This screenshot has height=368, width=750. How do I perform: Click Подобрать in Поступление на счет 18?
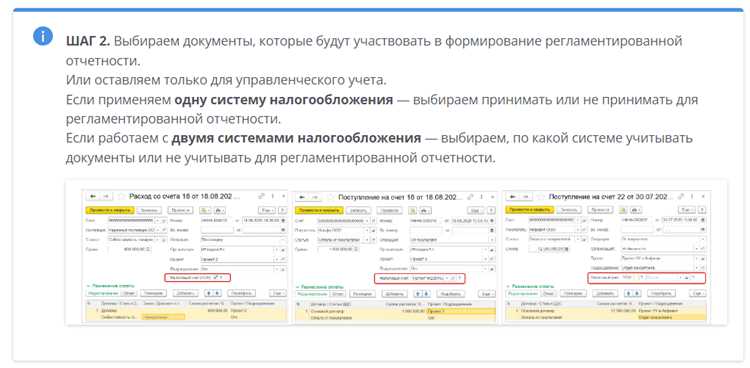point(451,294)
